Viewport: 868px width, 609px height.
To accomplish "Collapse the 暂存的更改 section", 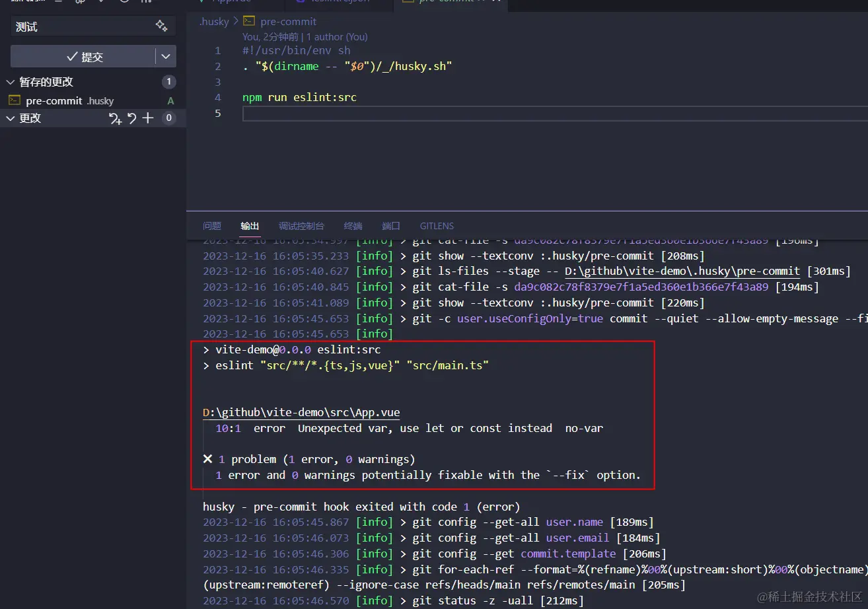I will click(10, 82).
